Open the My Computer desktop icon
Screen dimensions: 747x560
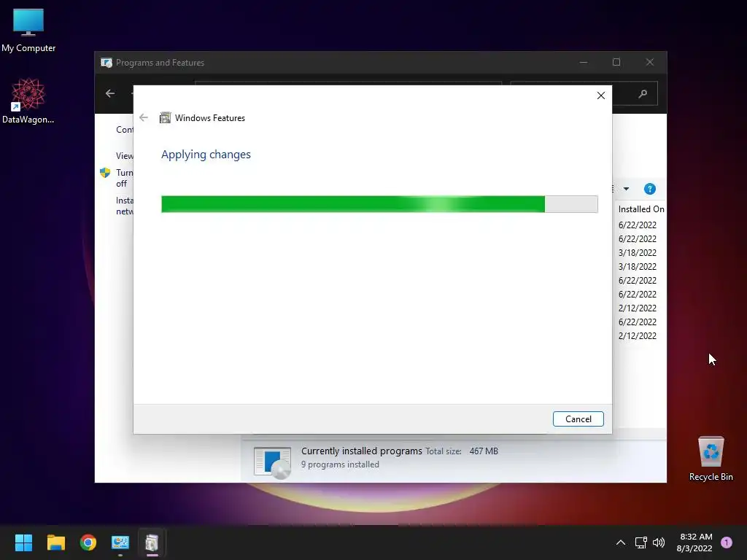pyautogui.click(x=28, y=30)
